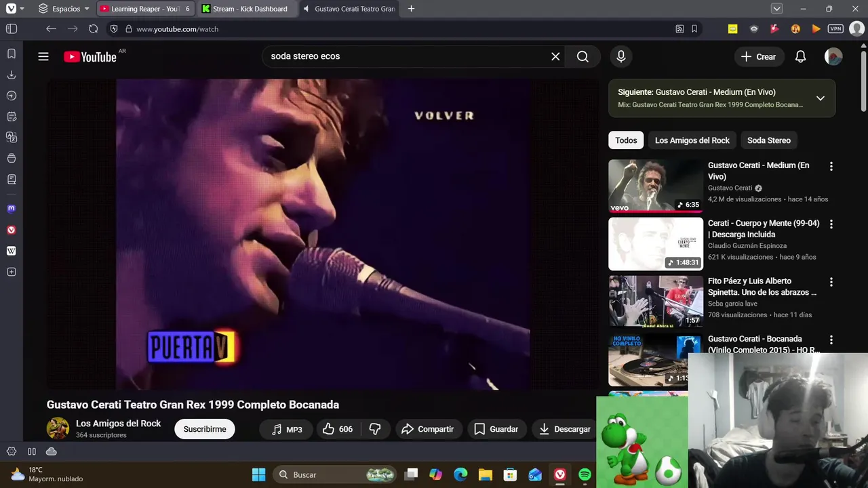868x488 pixels.
Task: Open the Mastodon web panel
Action: (12, 209)
